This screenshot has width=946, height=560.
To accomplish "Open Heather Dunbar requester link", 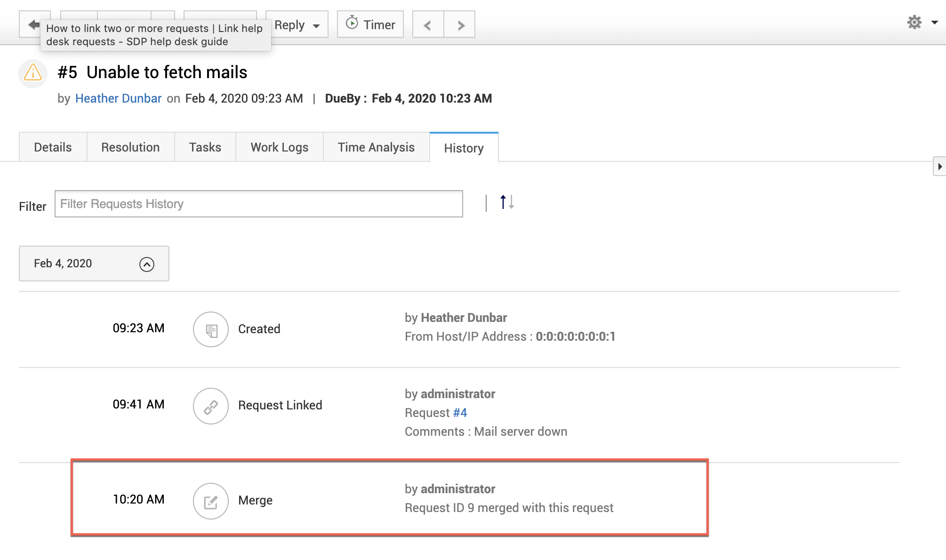I will [118, 98].
